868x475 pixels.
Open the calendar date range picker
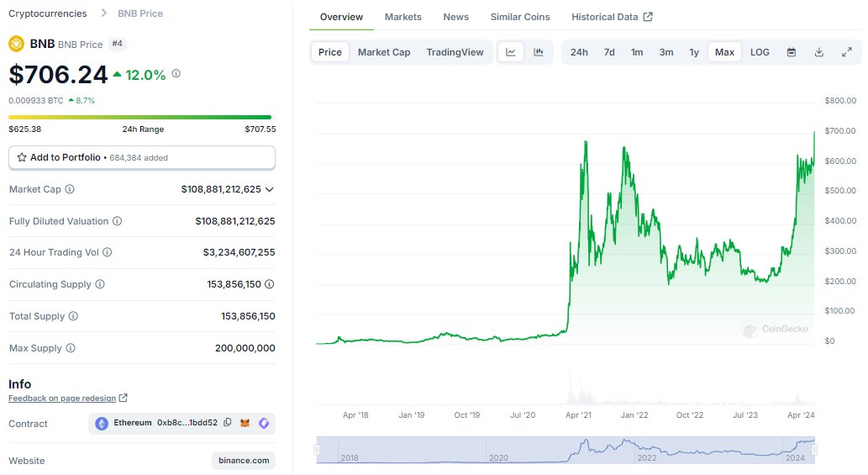click(x=792, y=52)
